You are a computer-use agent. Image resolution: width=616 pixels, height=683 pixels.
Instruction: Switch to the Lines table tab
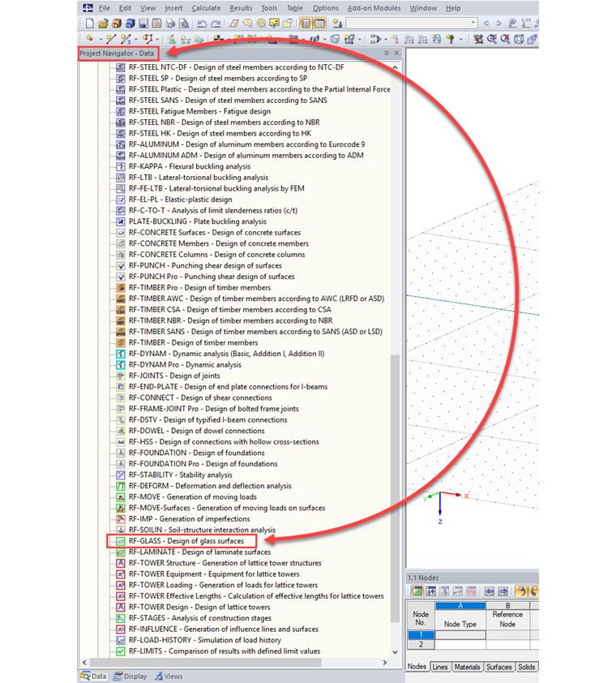[x=439, y=667]
